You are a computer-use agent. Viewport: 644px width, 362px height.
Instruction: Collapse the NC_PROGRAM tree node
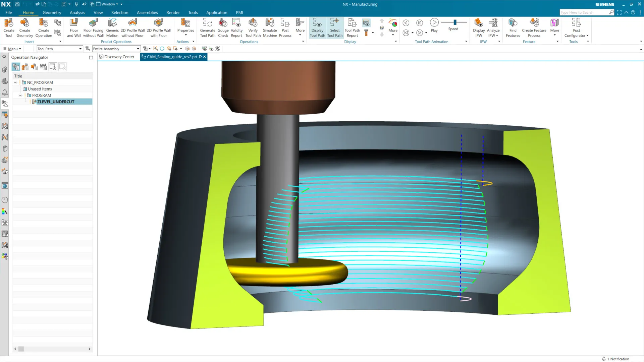pos(15,82)
